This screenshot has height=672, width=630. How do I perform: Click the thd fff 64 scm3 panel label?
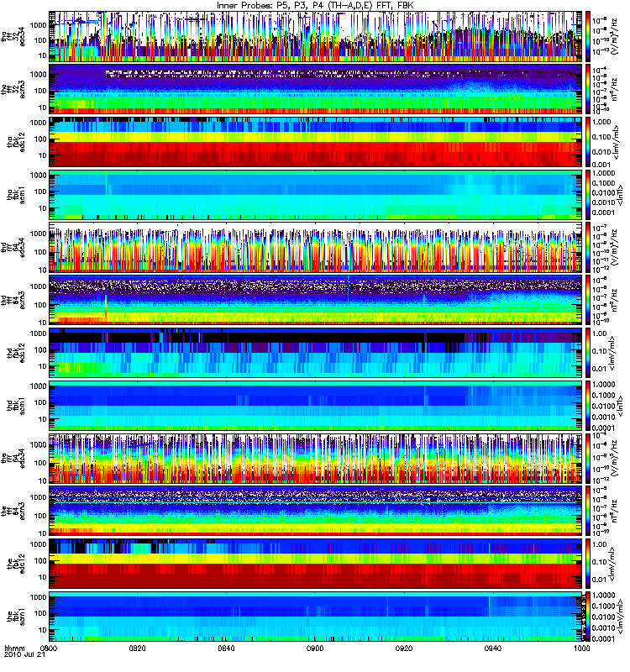coord(13,300)
